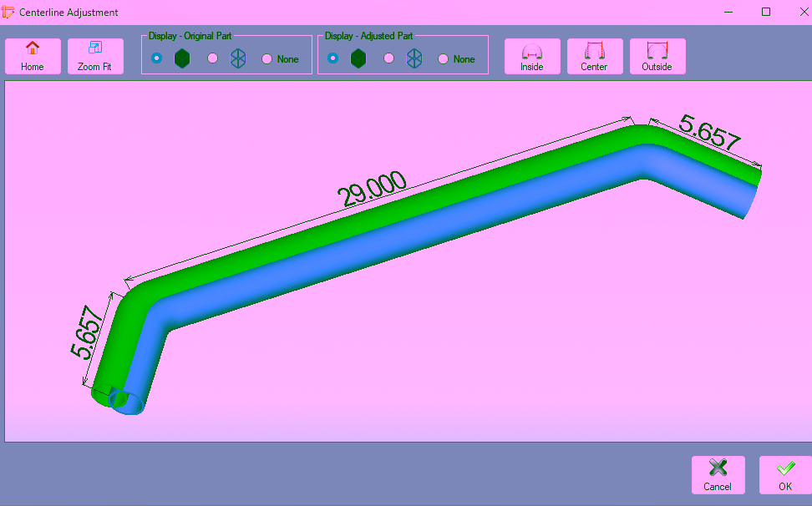Click wireframe cube icon in Adjusted Part group

tap(414, 58)
